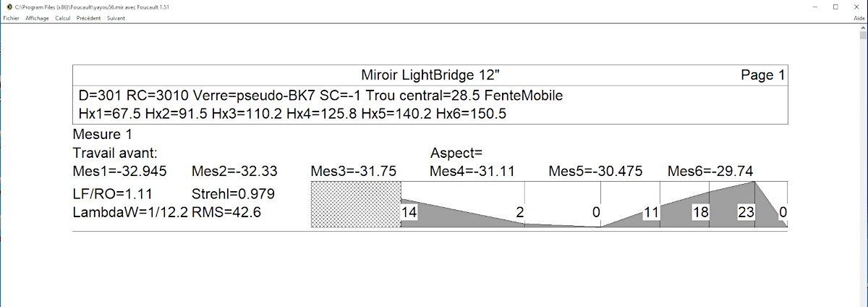The image size is (868, 307).
Task: Go to previous page with Précédent
Action: coord(89,18)
